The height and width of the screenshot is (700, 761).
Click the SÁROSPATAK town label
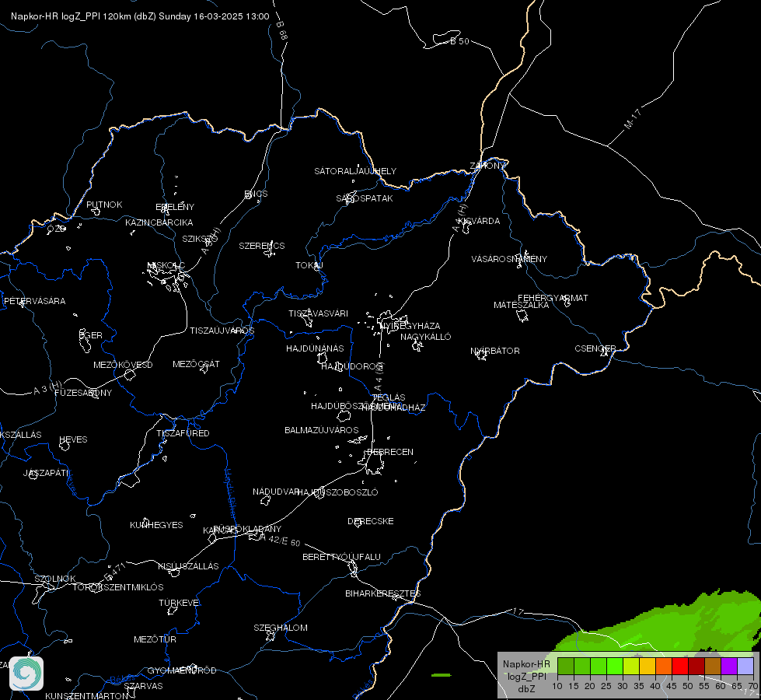tap(365, 198)
